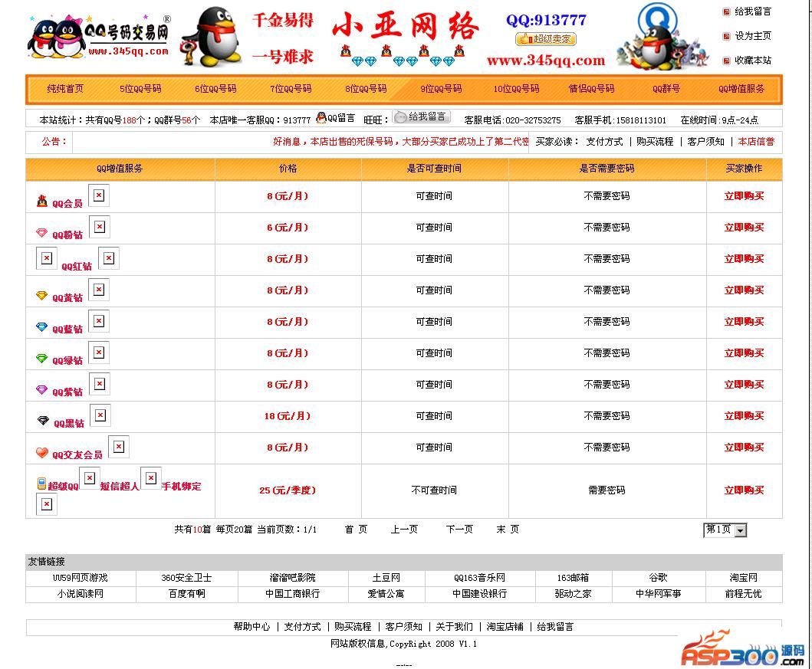Click the QQ会员 crown icon
Viewport: 812px width, 669px height.
pyautogui.click(x=42, y=201)
